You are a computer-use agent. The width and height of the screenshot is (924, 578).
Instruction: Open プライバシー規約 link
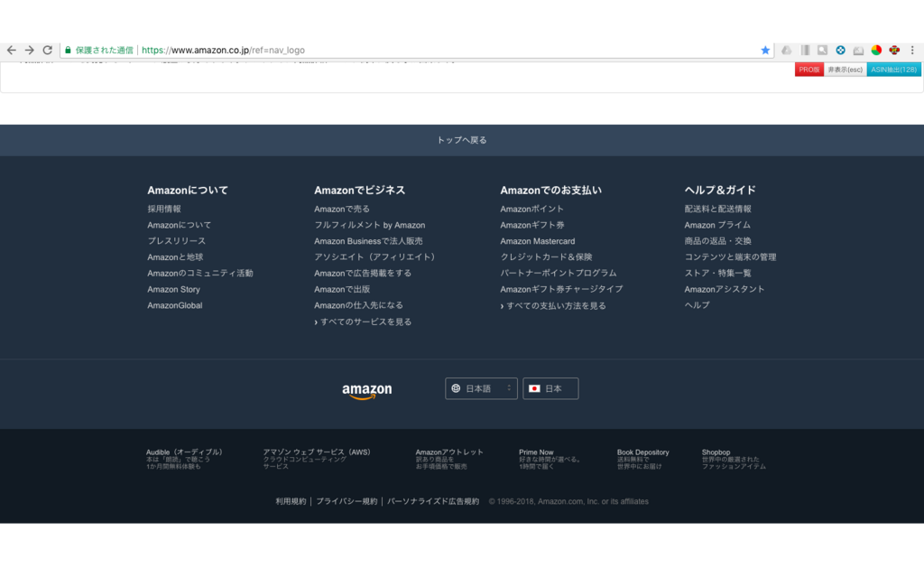coord(346,501)
